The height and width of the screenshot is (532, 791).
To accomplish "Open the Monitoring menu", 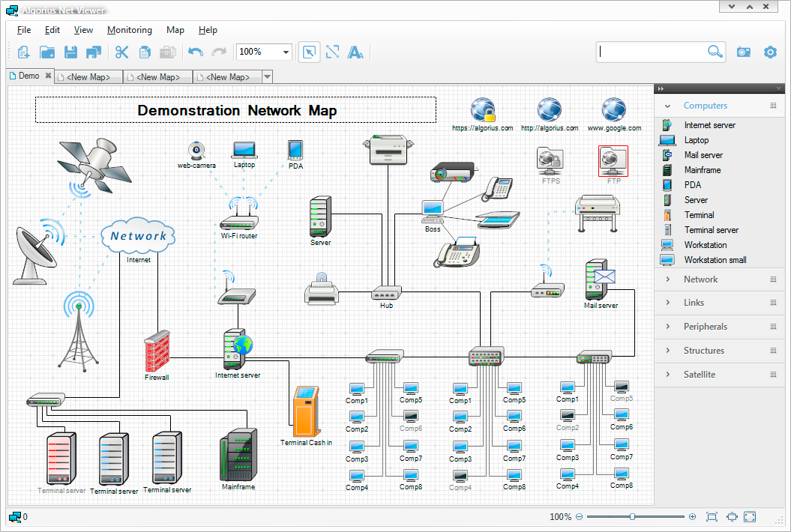I will click(129, 30).
